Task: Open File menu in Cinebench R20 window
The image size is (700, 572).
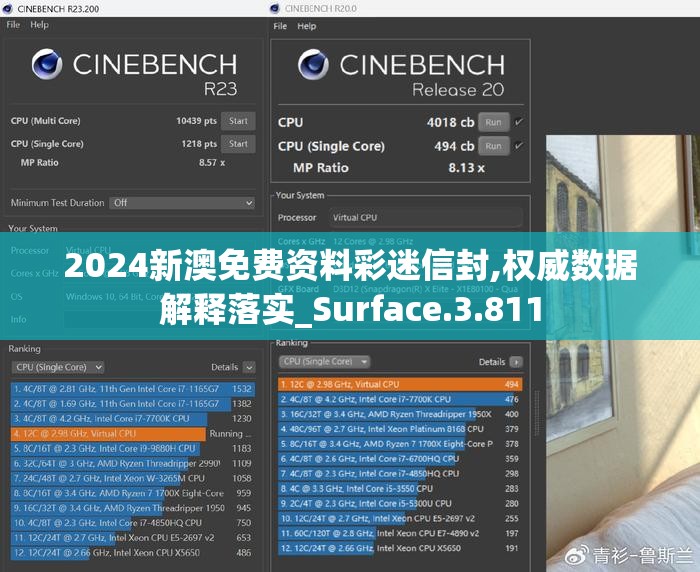Action: (280, 26)
